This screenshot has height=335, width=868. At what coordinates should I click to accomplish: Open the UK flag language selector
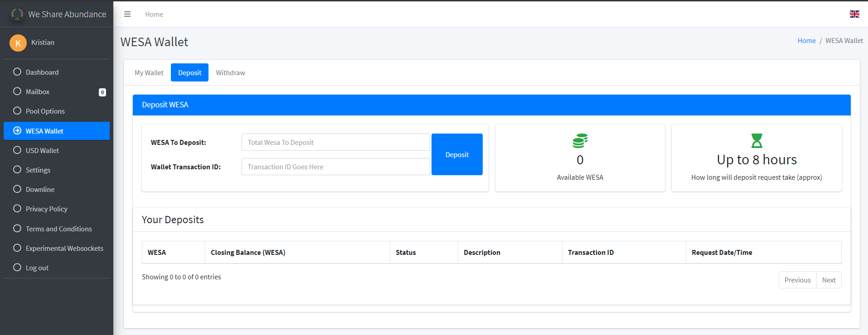coord(854,14)
